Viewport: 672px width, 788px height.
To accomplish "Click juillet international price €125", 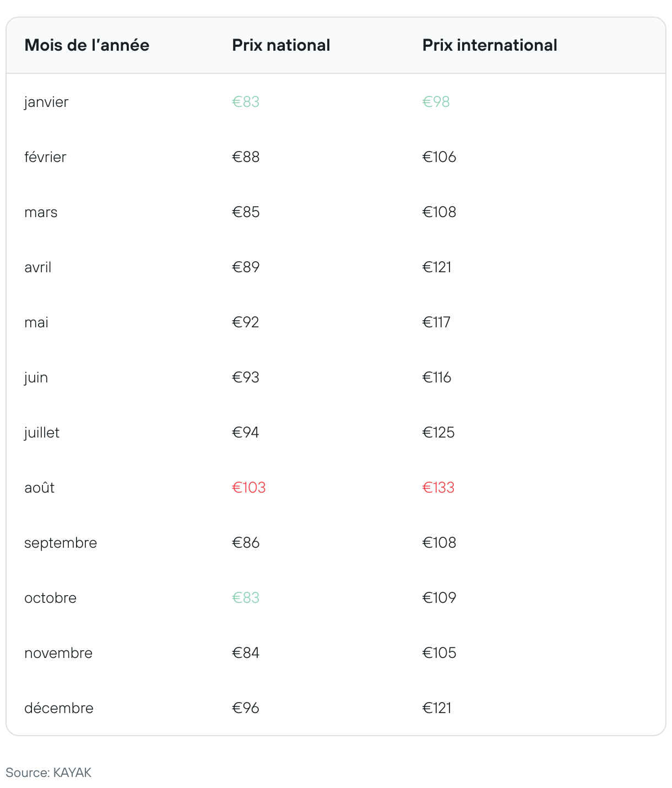I will click(438, 433).
